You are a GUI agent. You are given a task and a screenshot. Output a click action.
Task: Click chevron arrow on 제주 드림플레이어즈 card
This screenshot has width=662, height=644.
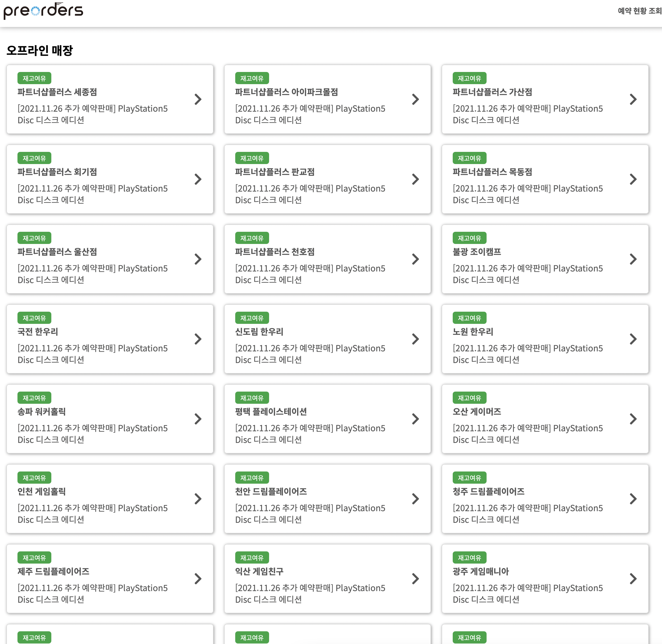198,579
